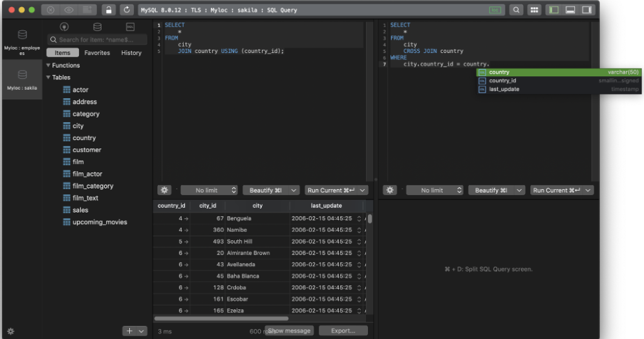The image size is (644, 339).
Task: Select the Myloc : employees connection
Action: pyautogui.click(x=22, y=41)
